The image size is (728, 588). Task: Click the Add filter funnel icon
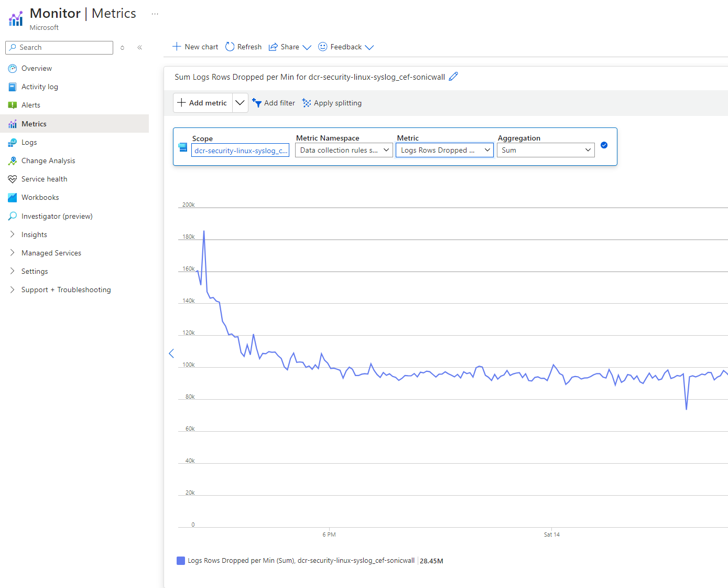tap(257, 103)
